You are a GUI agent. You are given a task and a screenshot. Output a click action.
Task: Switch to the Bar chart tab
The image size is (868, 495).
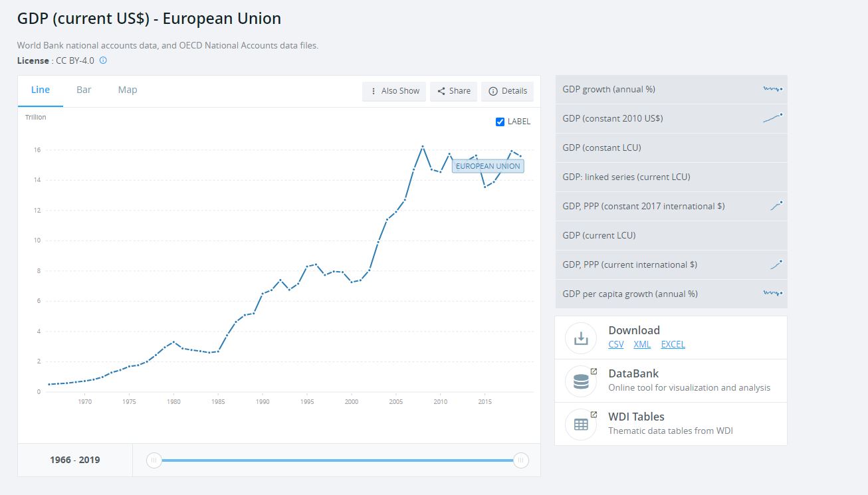(84, 90)
